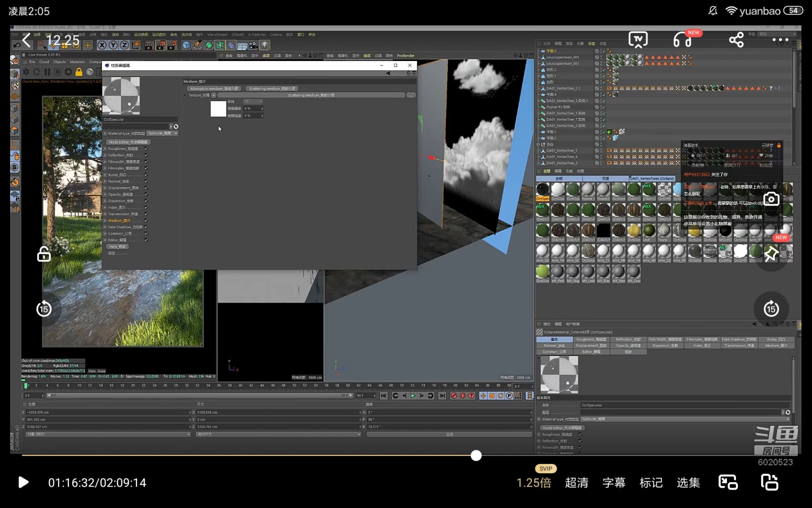
Task: Take a video screenshot with the camera icon
Action: pos(771,199)
